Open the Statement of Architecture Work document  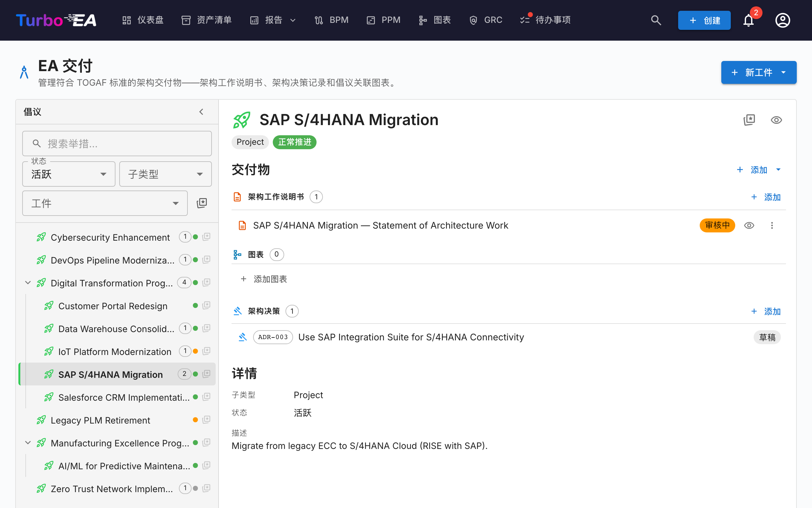click(x=381, y=225)
